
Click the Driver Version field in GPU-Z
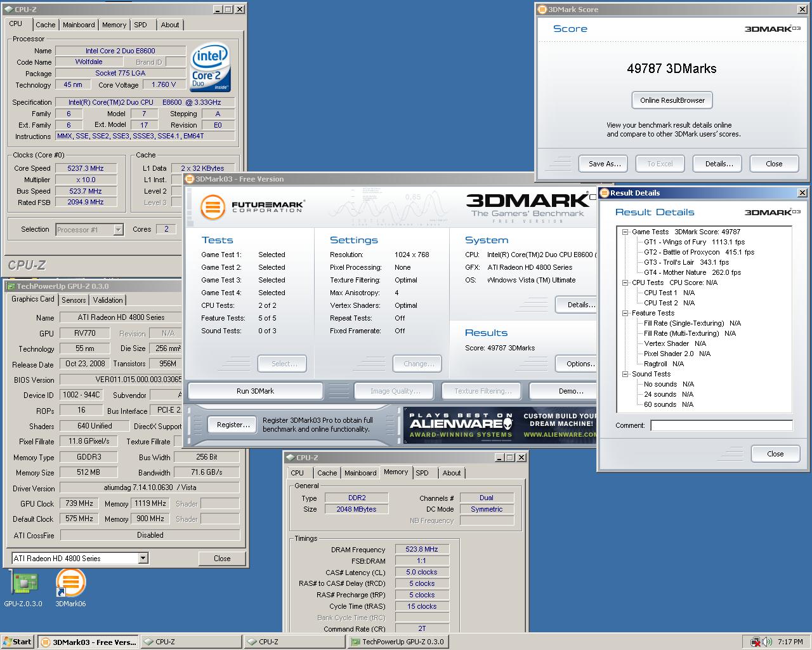(x=150, y=488)
